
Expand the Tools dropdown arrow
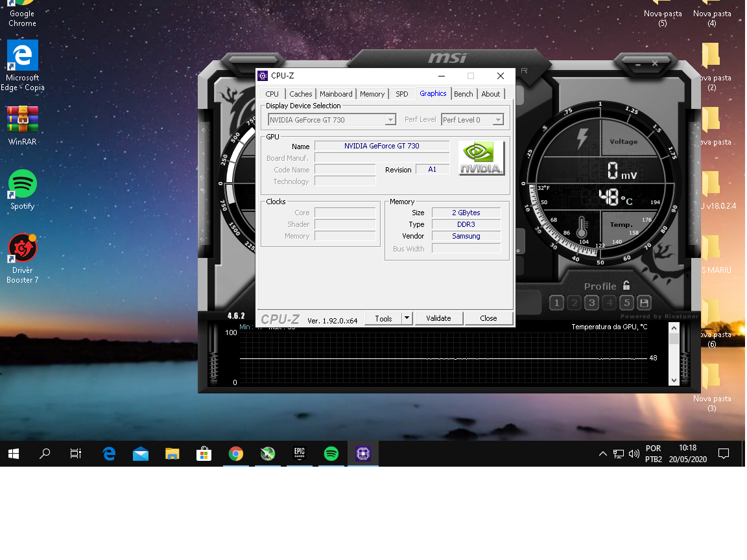[407, 318]
